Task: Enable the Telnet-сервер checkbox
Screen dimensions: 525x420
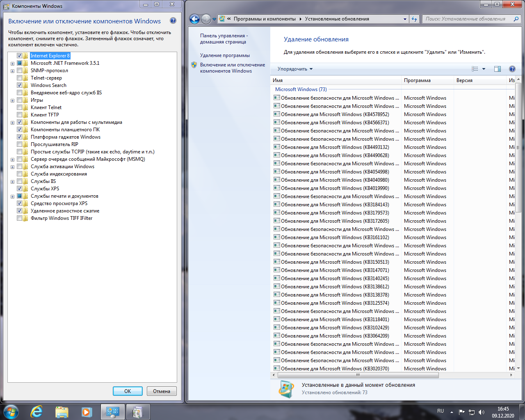Action: 19,78
